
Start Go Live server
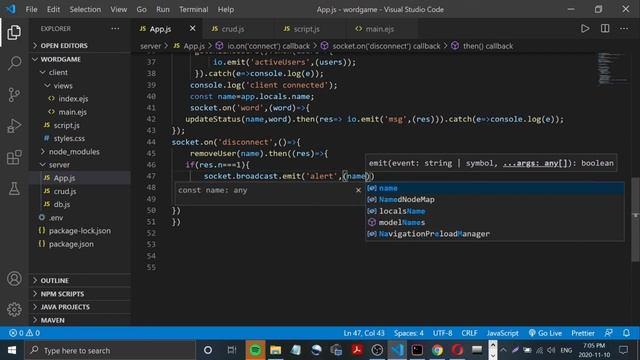tap(545, 333)
